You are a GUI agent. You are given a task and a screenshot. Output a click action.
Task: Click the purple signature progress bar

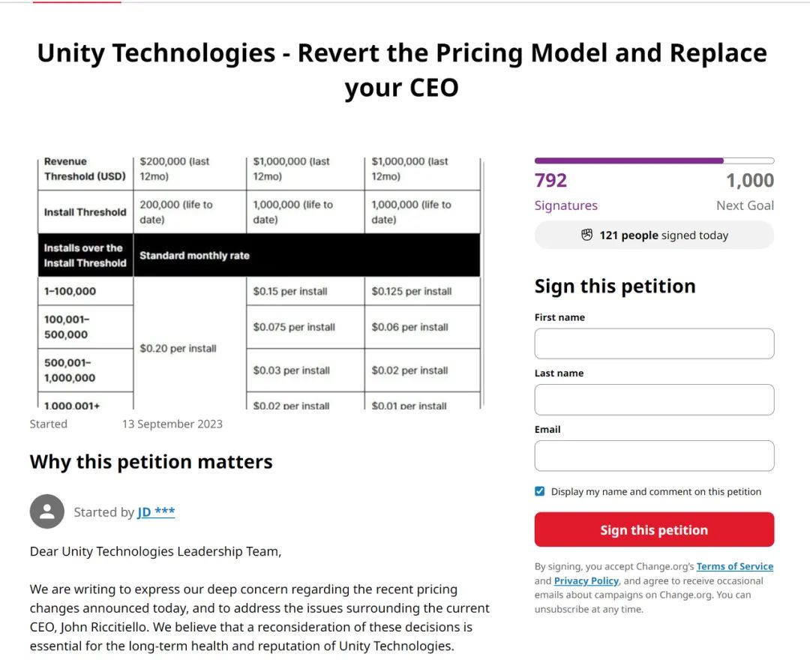tap(654, 160)
